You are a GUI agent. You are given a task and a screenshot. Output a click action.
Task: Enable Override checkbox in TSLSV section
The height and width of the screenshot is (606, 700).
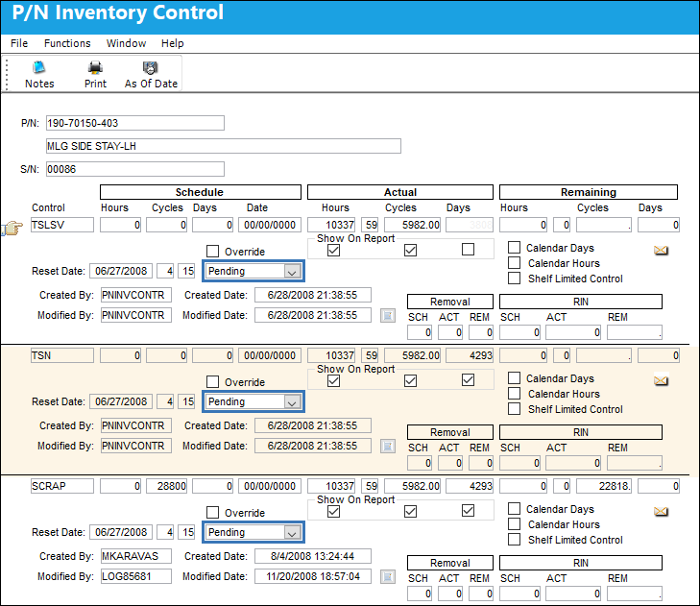pyautogui.click(x=212, y=251)
